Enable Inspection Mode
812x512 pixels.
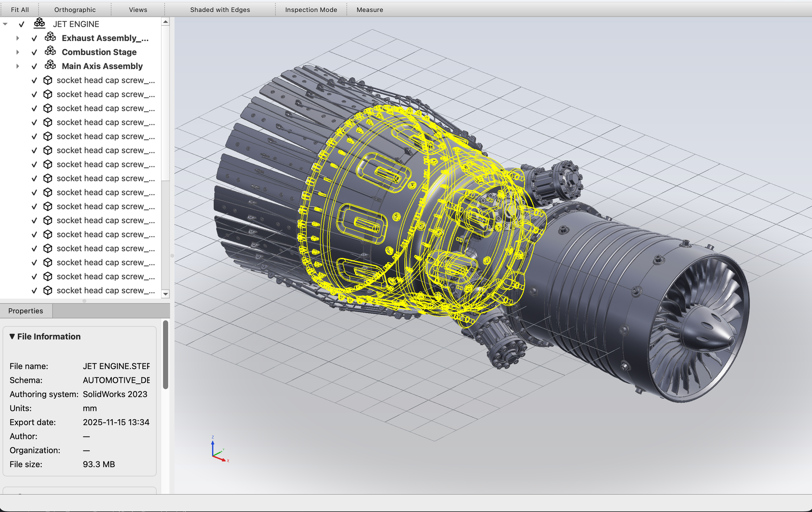311,9
